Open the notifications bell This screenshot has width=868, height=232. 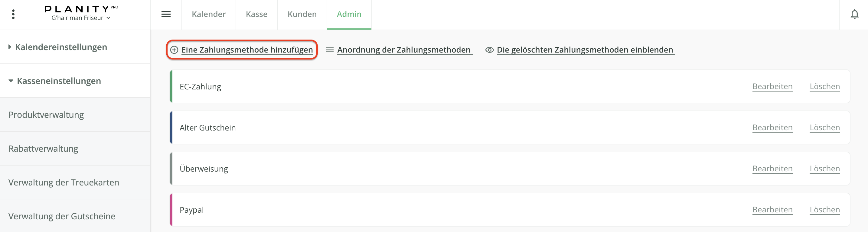click(x=854, y=14)
